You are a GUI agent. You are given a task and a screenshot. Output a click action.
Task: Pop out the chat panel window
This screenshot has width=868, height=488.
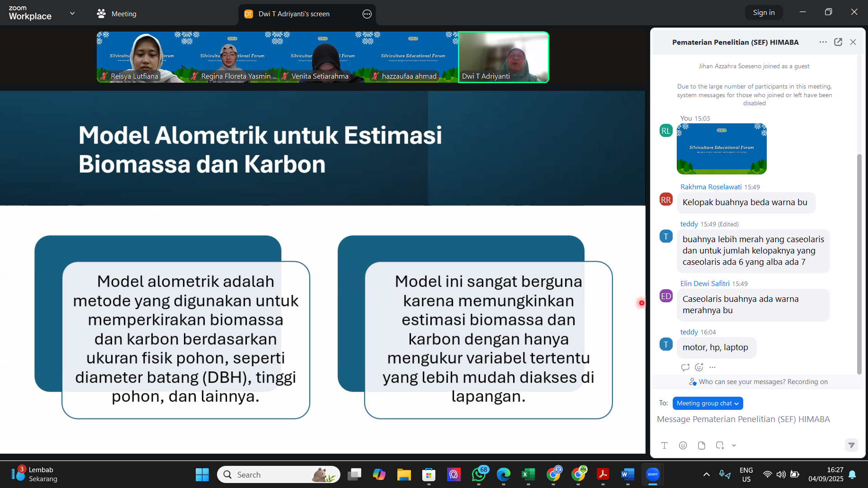tap(838, 42)
